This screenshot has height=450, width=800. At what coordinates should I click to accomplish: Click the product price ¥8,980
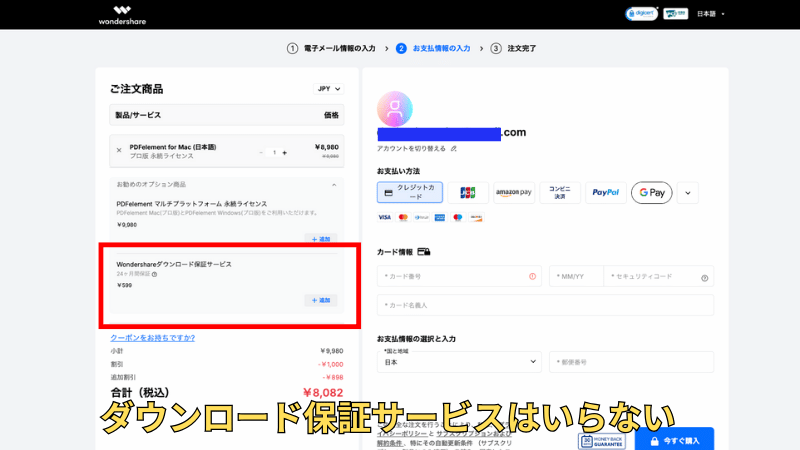(x=327, y=147)
